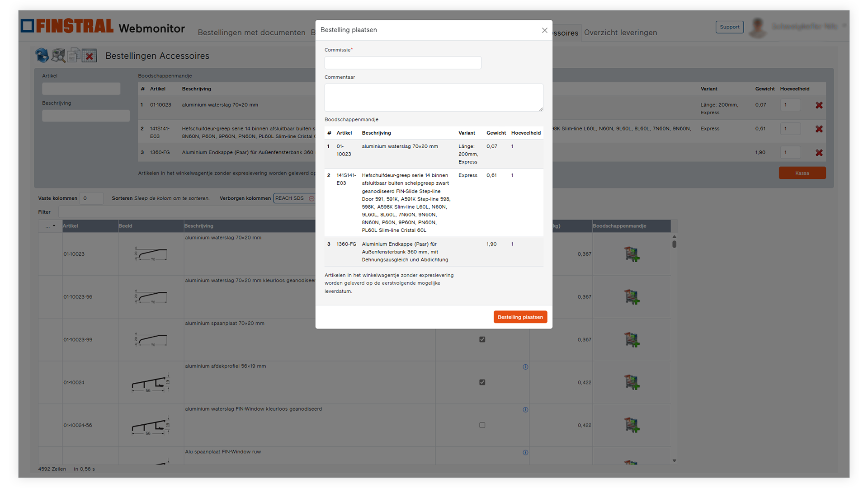Remove 01-10023 from the background cart

[819, 105]
